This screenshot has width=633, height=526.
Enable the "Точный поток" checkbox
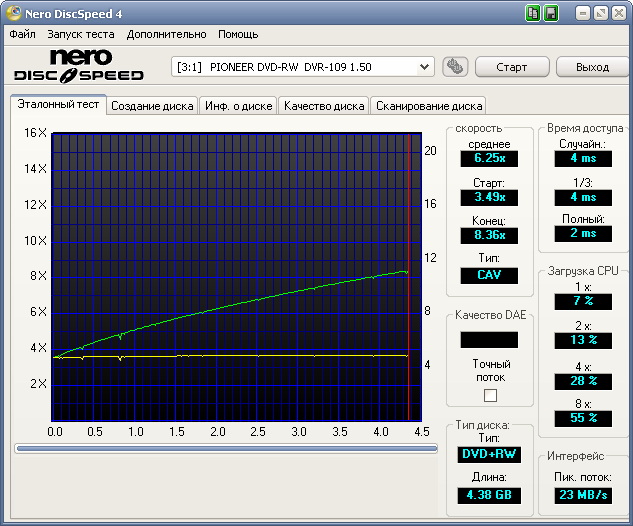tap(490, 395)
